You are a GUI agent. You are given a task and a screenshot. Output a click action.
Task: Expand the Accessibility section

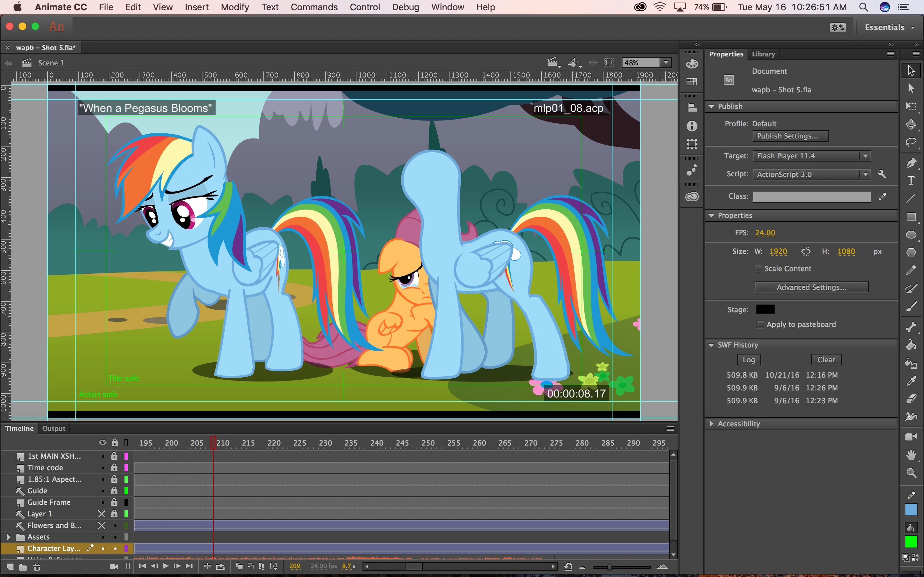(x=712, y=423)
